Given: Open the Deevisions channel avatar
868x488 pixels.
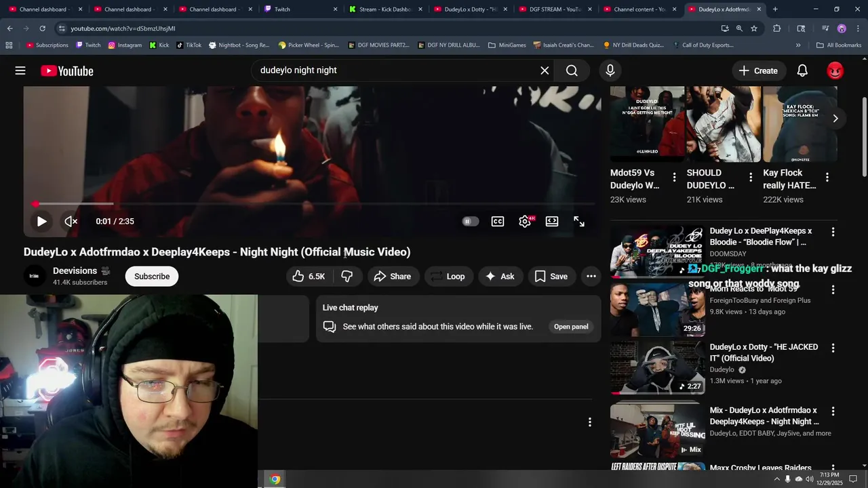Looking at the screenshot, I should coord(35,276).
